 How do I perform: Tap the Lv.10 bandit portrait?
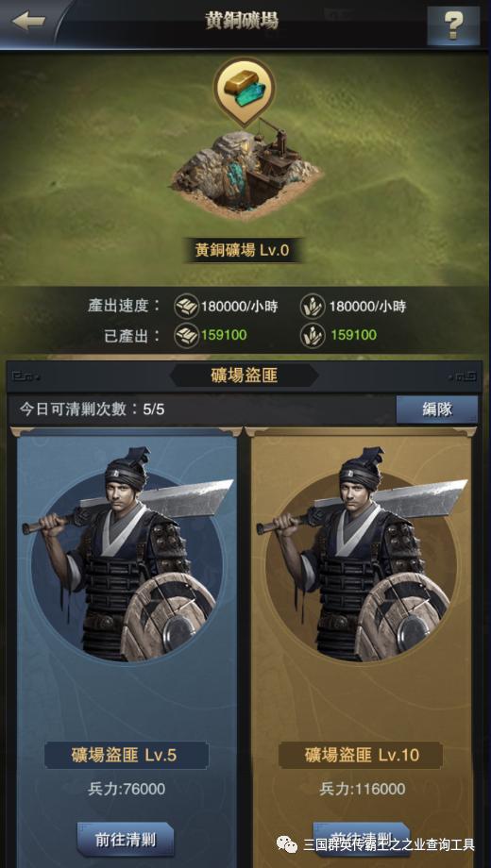point(362,556)
